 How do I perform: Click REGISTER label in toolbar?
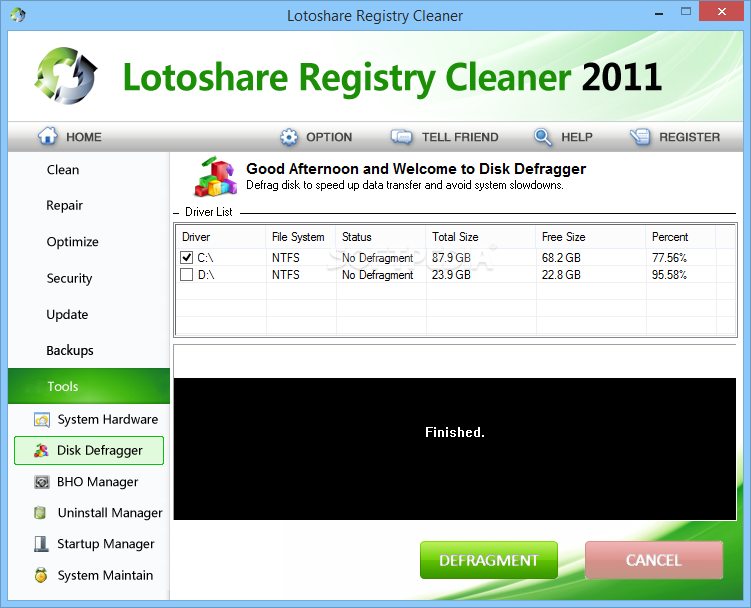click(x=689, y=137)
